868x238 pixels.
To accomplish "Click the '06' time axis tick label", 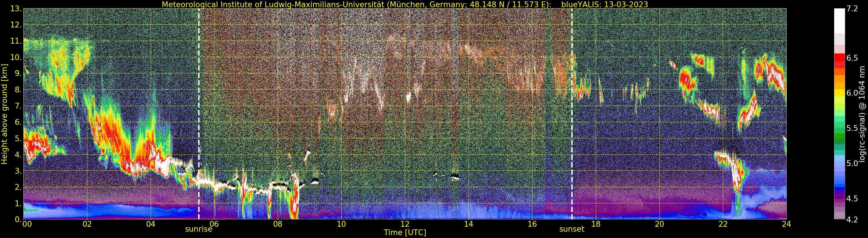I will pyautogui.click(x=214, y=224).
